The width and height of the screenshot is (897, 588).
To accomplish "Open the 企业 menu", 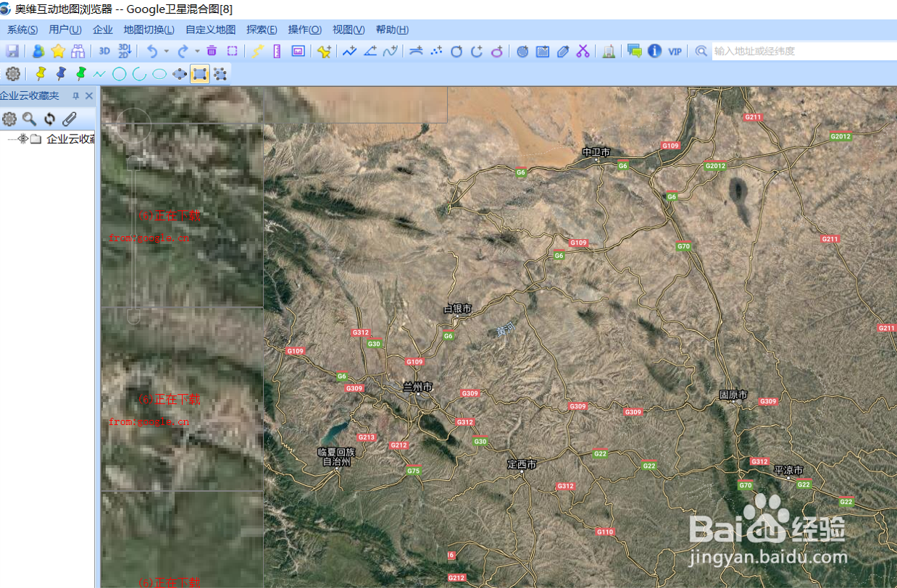I will (103, 30).
